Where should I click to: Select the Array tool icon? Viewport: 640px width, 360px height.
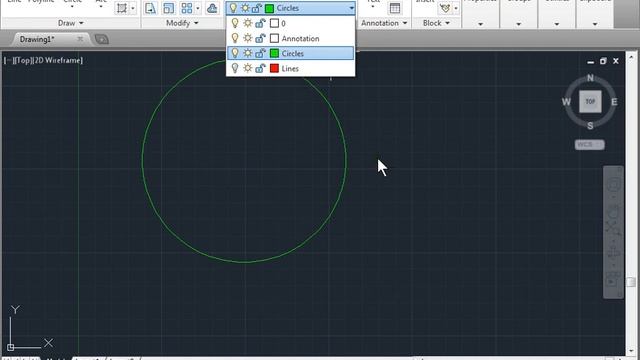(187, 8)
